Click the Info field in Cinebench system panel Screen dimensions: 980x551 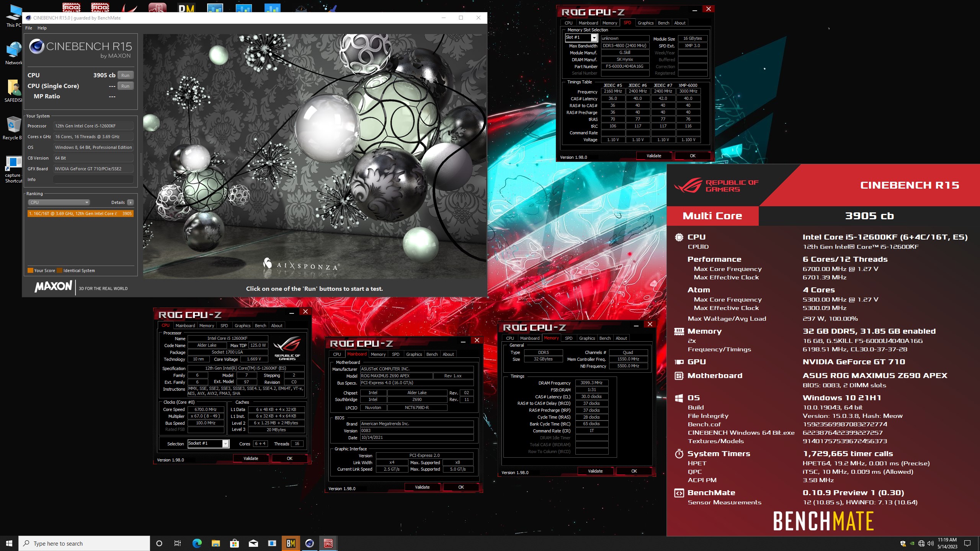pos(93,179)
